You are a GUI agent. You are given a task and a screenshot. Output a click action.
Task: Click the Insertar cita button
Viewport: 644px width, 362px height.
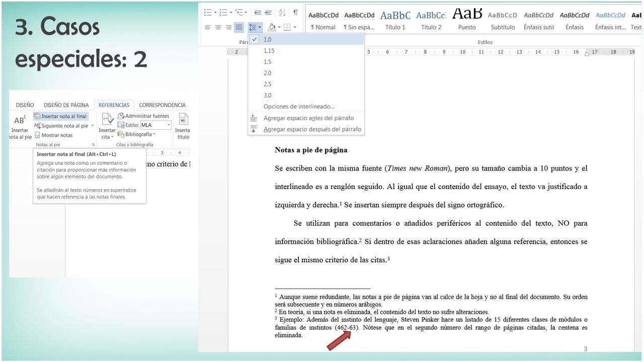tap(107, 127)
